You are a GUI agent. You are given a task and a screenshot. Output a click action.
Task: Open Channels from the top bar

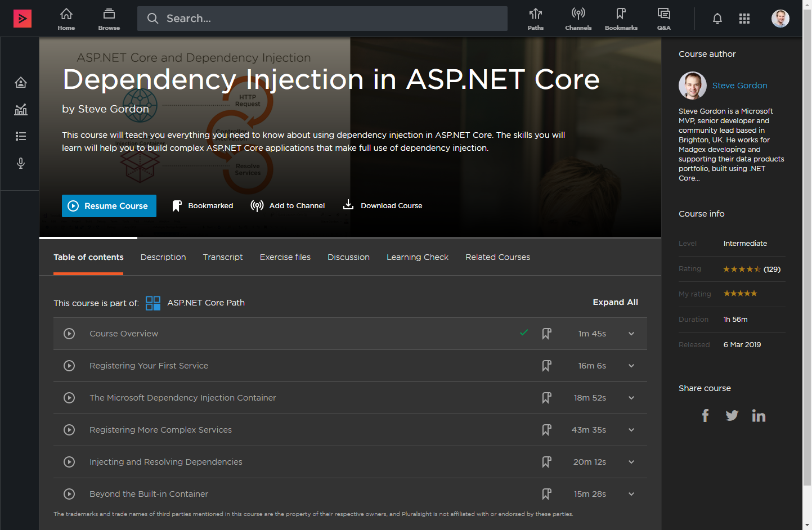click(x=578, y=19)
